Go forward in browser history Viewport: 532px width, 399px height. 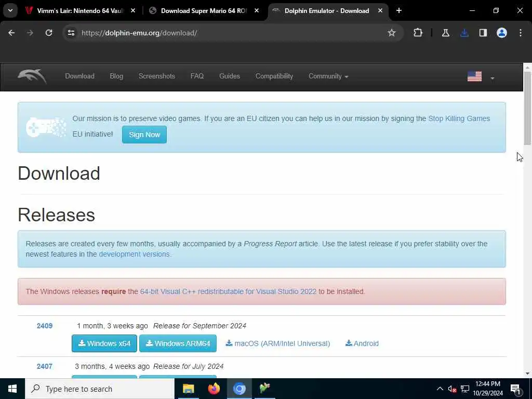pos(30,33)
